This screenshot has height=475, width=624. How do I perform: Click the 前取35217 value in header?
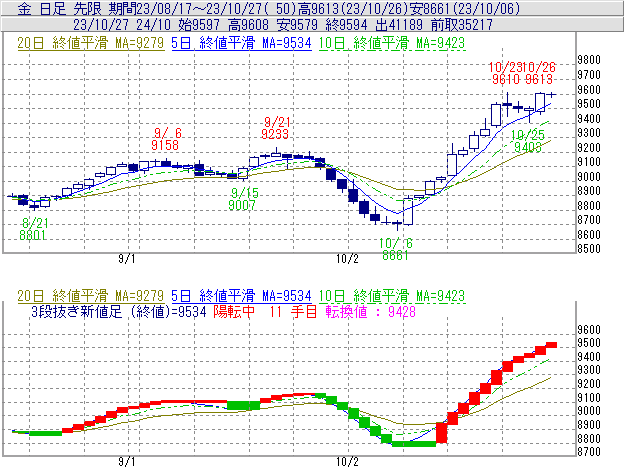[462, 25]
